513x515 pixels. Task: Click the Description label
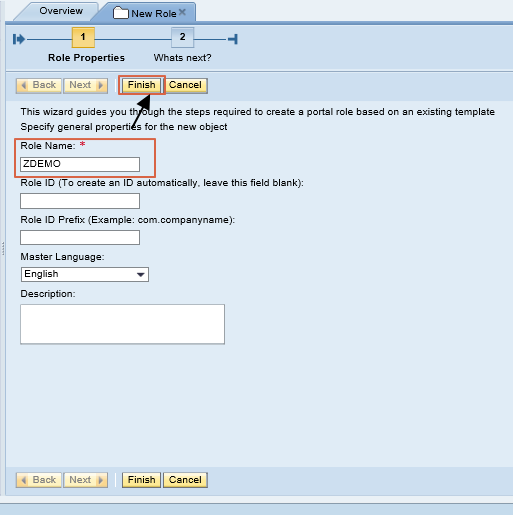[x=48, y=294]
